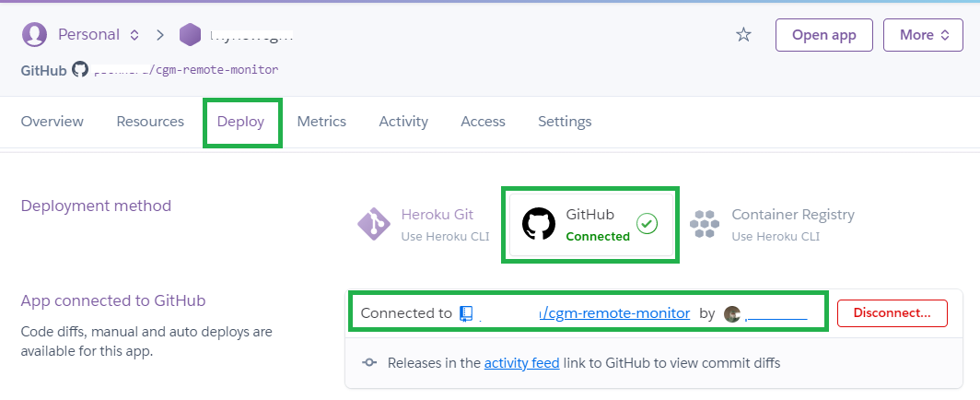
Task: Click the Personal account avatar icon
Action: [34, 34]
